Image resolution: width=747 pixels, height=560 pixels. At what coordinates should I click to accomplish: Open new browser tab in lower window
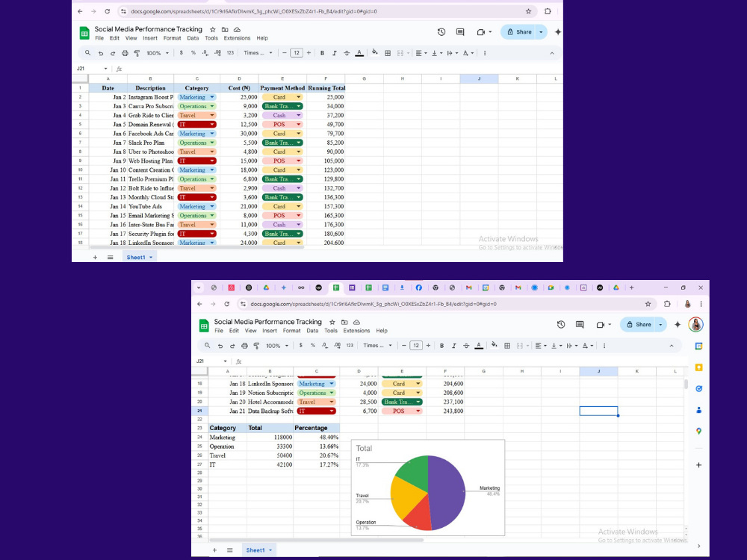tap(632, 287)
